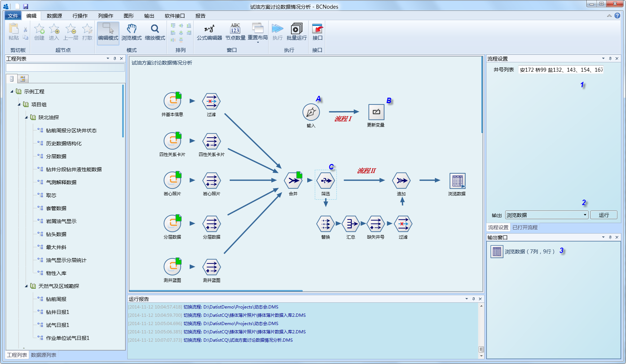This screenshot has width=626, height=364.
Task: Click the 上一层 ribbon icon
Action: (x=71, y=32)
